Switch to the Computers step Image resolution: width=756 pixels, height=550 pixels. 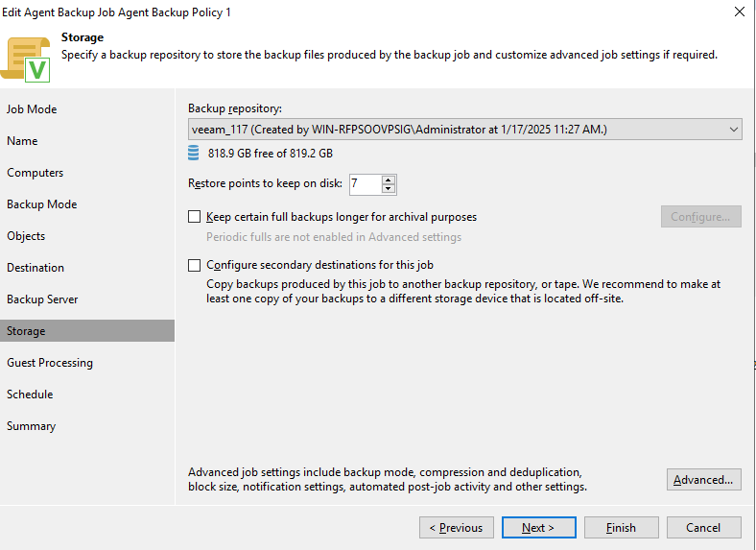(35, 173)
